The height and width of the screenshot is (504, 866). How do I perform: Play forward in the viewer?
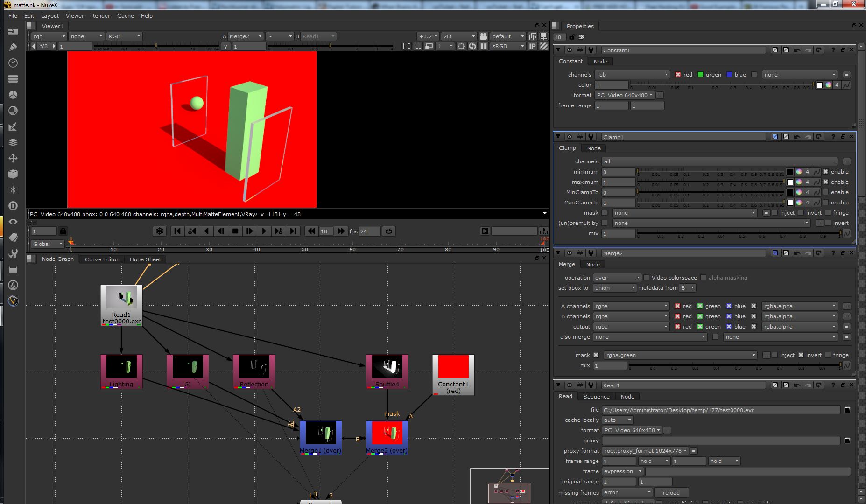264,231
